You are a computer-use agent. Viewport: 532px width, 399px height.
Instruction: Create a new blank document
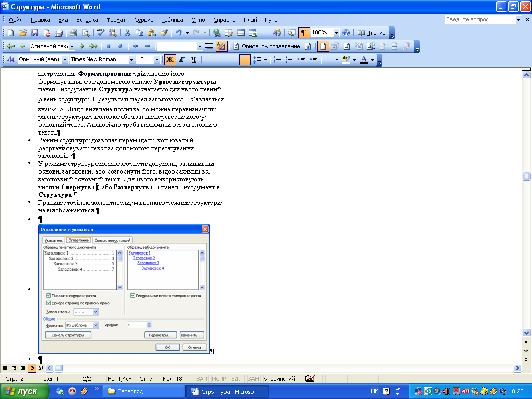coord(11,33)
